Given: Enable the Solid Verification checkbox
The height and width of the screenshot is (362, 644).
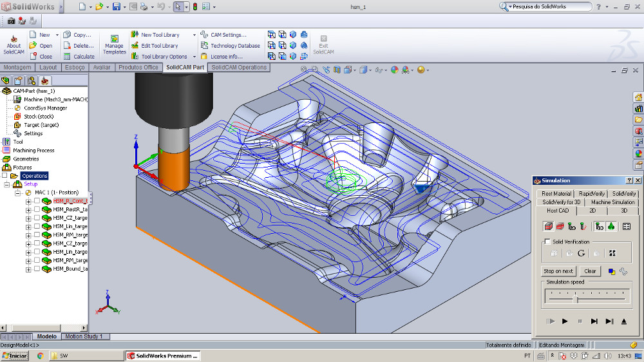Looking at the screenshot, I should (x=547, y=242).
